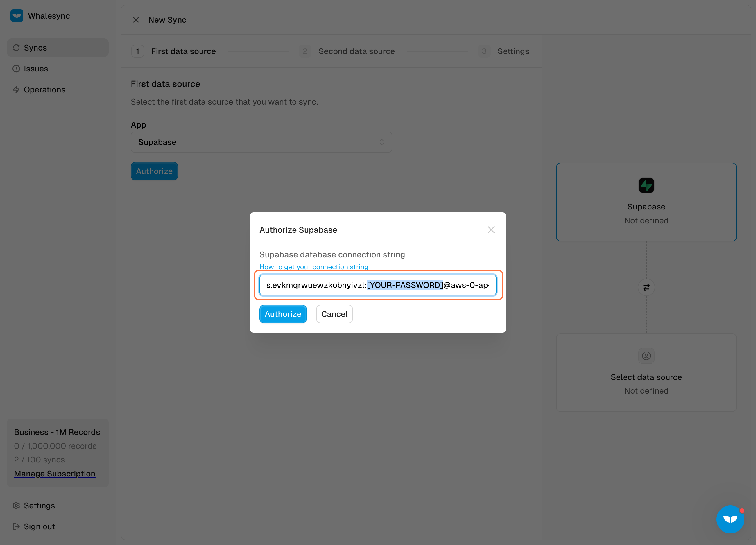
Task: Click the Authorize Supabase dialog title
Action: [x=298, y=230]
